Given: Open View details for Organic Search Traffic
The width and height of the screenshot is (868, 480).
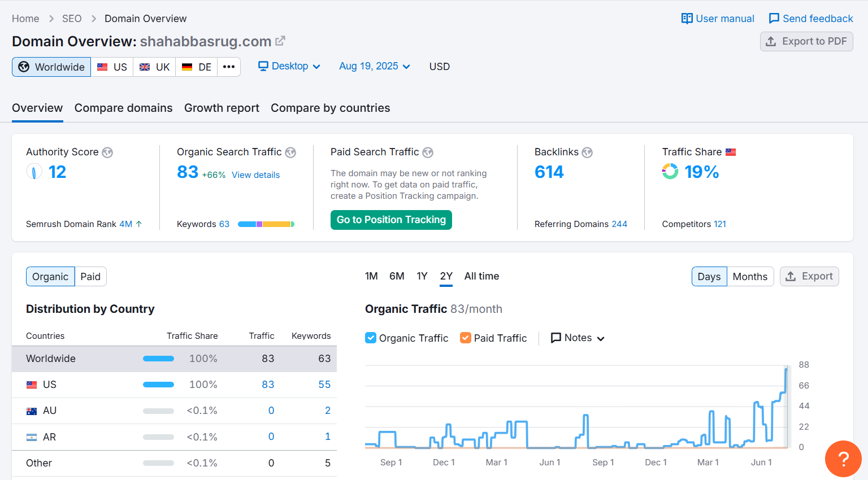Looking at the screenshot, I should coord(255,175).
